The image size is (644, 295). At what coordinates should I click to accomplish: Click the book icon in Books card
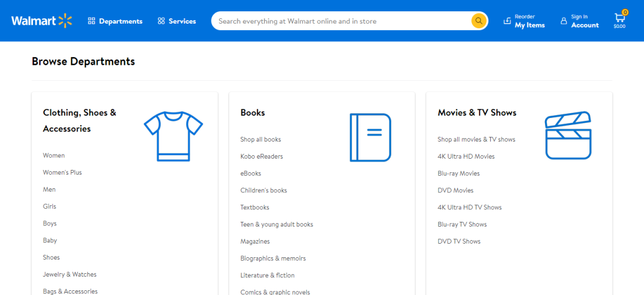tap(371, 137)
